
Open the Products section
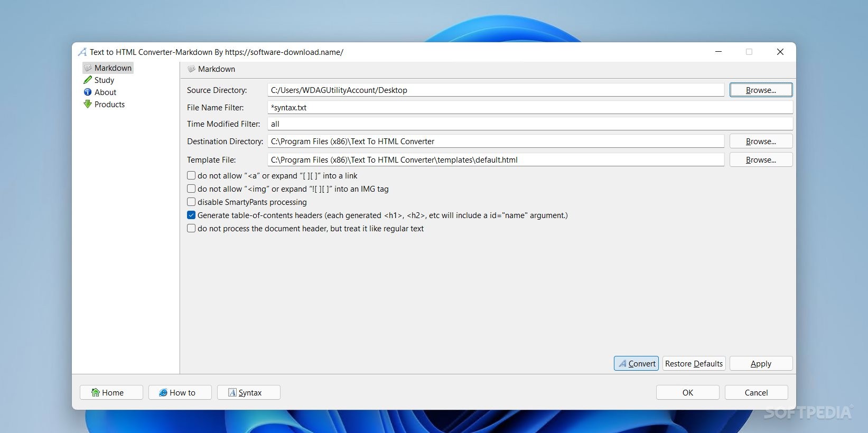point(109,105)
